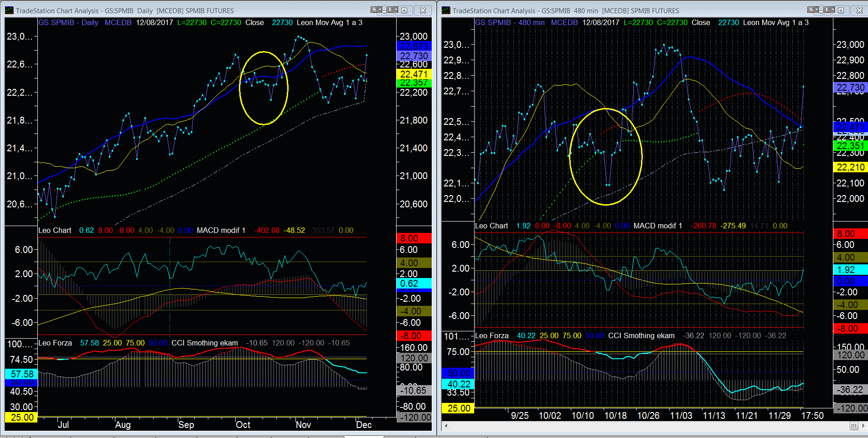Click the 'GS:SPMIB - Daily' status line label

tap(68, 22)
